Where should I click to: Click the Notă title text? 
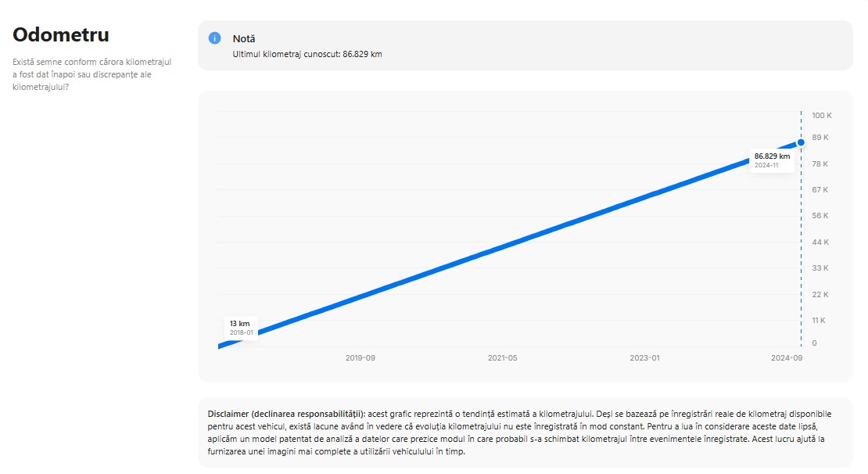(243, 39)
